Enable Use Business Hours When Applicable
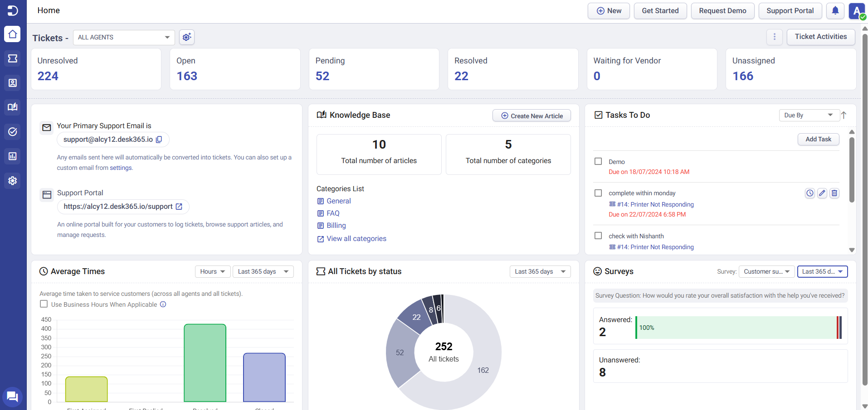 click(44, 304)
